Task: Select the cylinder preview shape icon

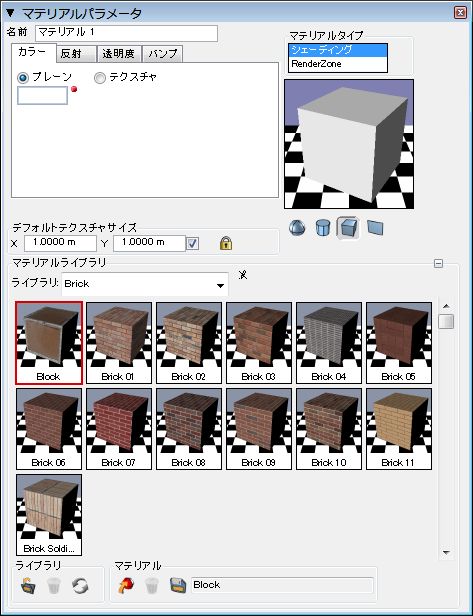Action: click(x=323, y=227)
